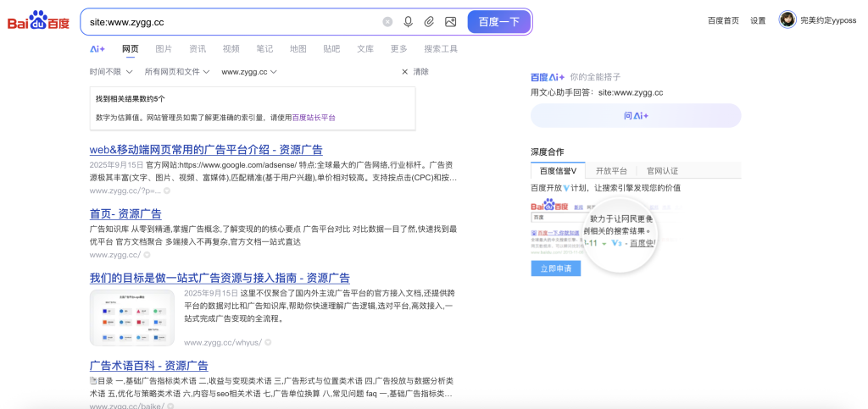The width and height of the screenshot is (868, 409).
Task: Search by image icon
Action: coord(451,22)
